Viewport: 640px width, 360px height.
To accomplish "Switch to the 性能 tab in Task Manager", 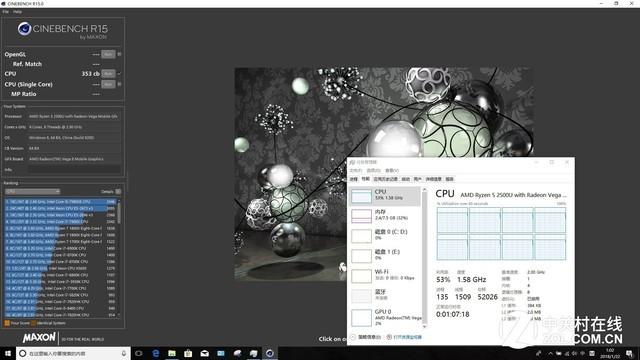I will pyautogui.click(x=366, y=179).
